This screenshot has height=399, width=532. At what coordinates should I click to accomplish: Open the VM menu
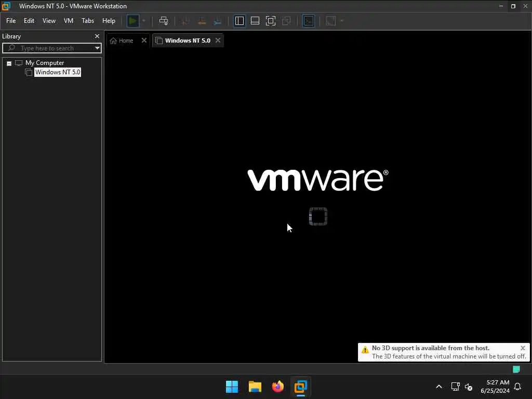69,21
